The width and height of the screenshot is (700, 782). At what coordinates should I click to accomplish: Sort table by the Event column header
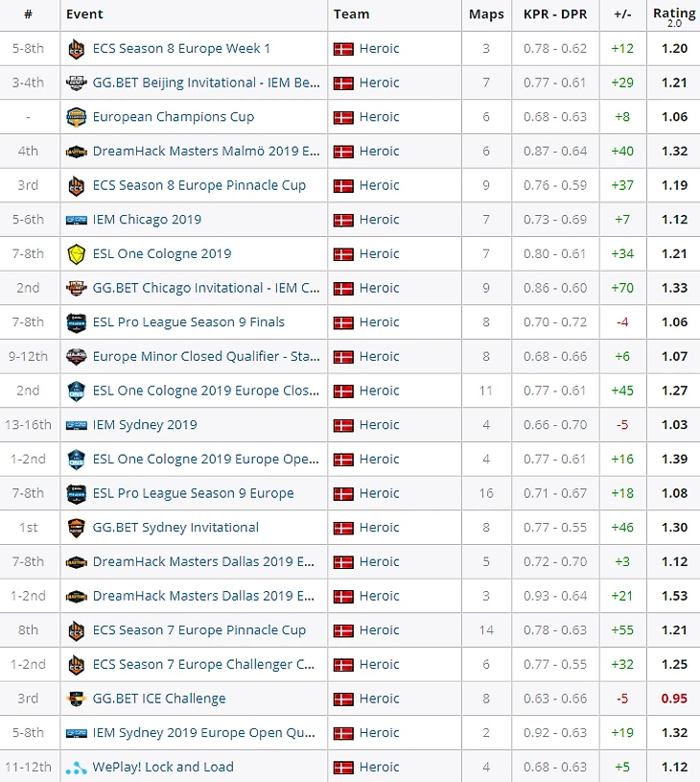(x=84, y=14)
